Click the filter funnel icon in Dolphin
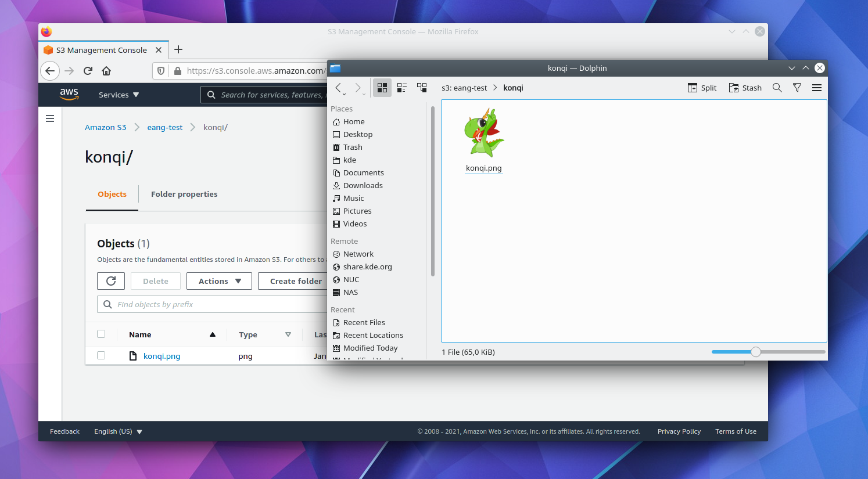 click(797, 88)
